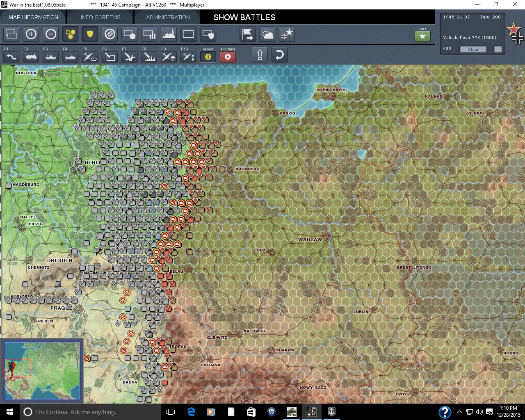Open the weather display icon
The height and width of the screenshot is (420, 525).
coord(267,34)
